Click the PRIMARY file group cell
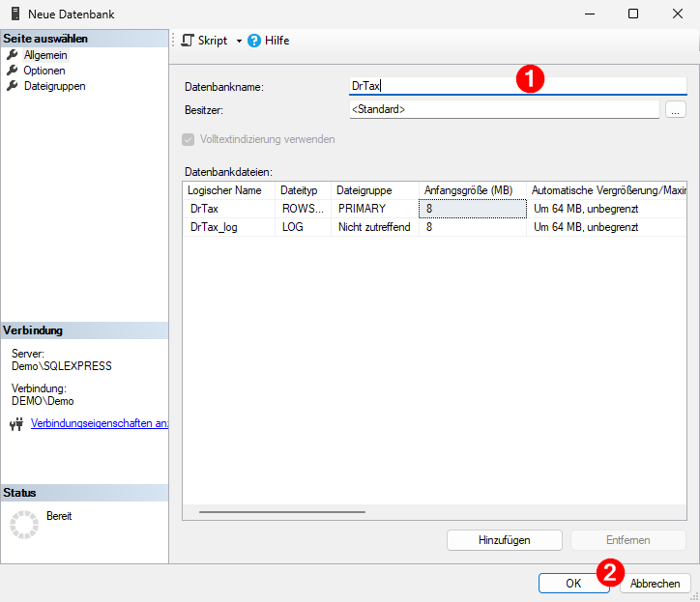The width and height of the screenshot is (700, 602). [x=374, y=209]
